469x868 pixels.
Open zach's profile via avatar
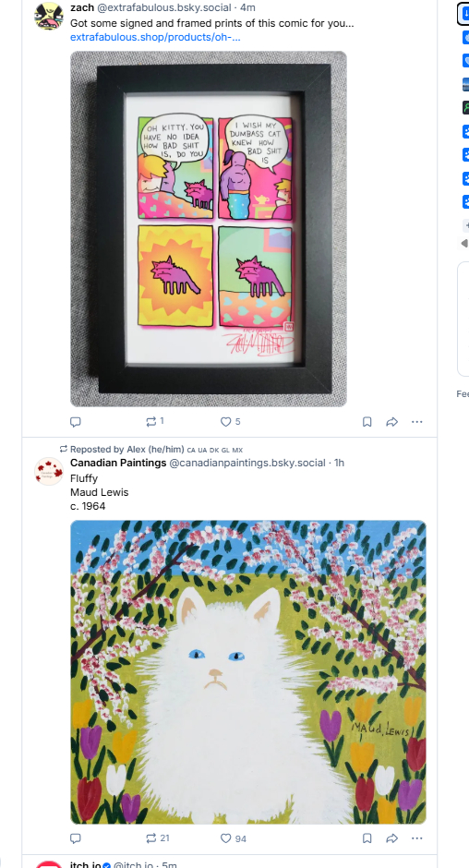[x=49, y=16]
